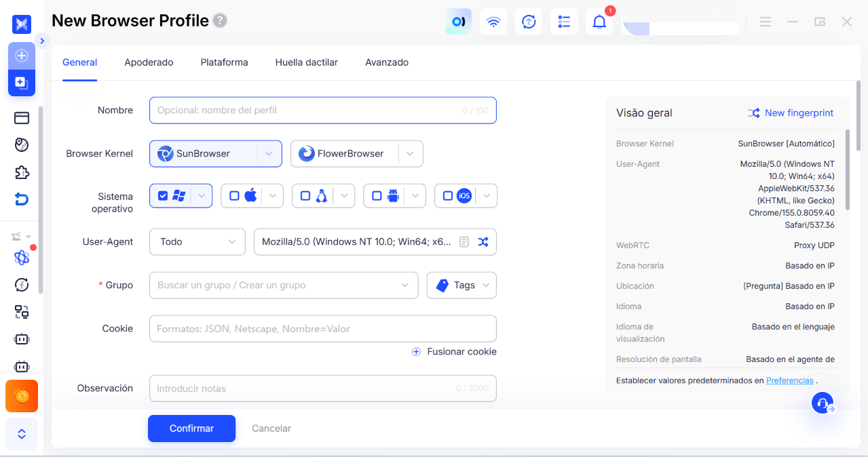This screenshot has height=457, width=868.
Task: Click the support headset floating button
Action: click(x=823, y=403)
